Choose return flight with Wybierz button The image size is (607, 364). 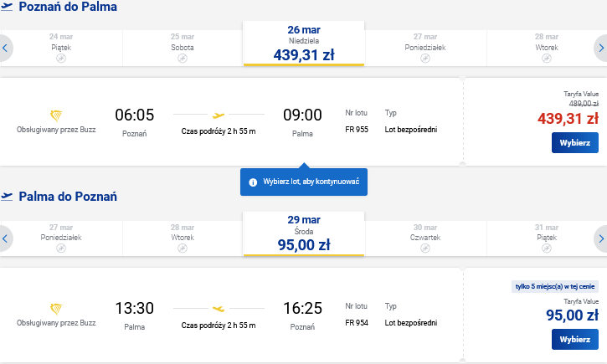coord(575,339)
